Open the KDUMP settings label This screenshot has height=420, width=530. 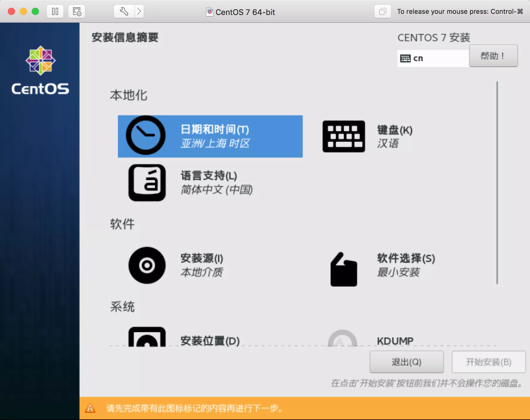(x=395, y=341)
